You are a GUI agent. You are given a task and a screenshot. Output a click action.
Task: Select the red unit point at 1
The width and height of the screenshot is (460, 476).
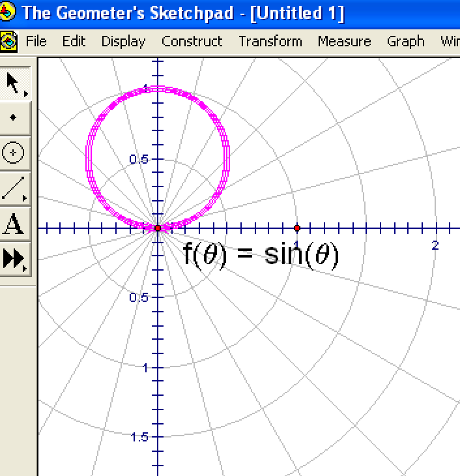[297, 228]
